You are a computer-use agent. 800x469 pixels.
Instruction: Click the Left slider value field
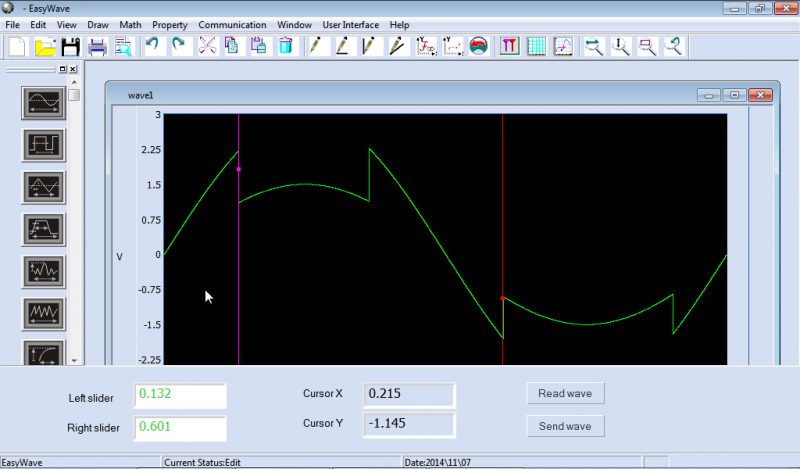tap(180, 395)
